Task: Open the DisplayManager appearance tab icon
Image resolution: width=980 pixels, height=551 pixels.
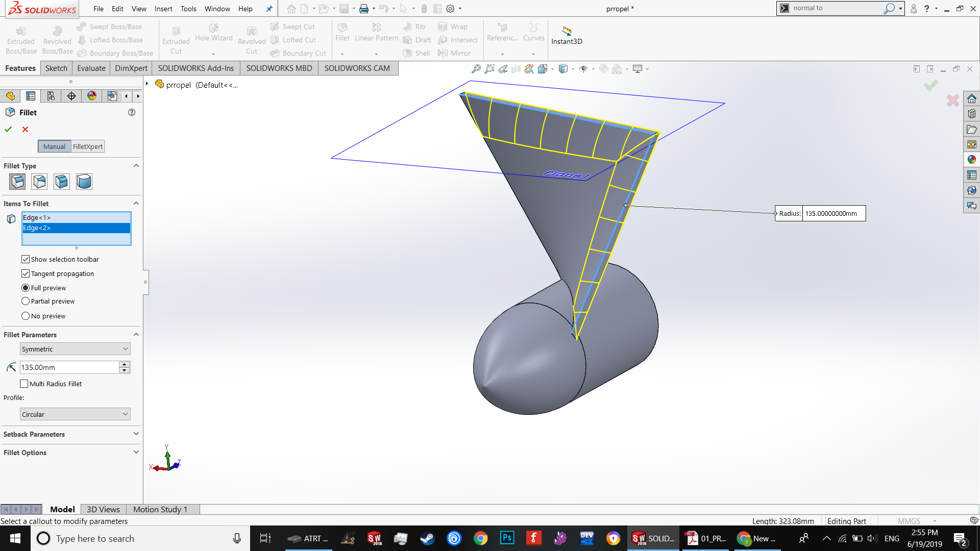Action: coord(92,96)
